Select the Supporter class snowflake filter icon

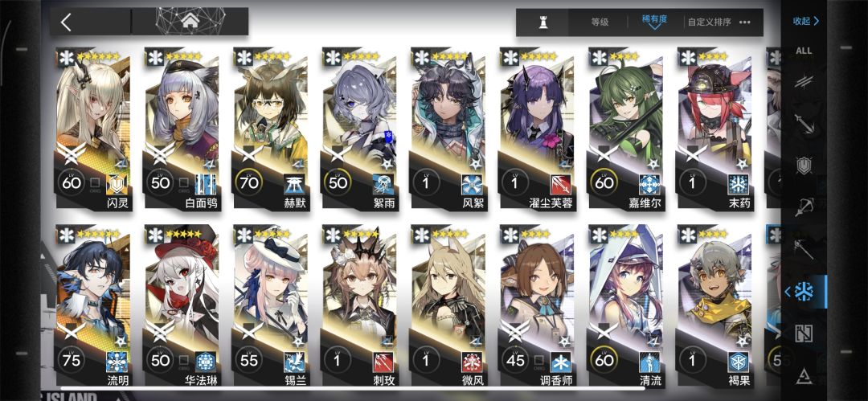pyautogui.click(x=804, y=292)
